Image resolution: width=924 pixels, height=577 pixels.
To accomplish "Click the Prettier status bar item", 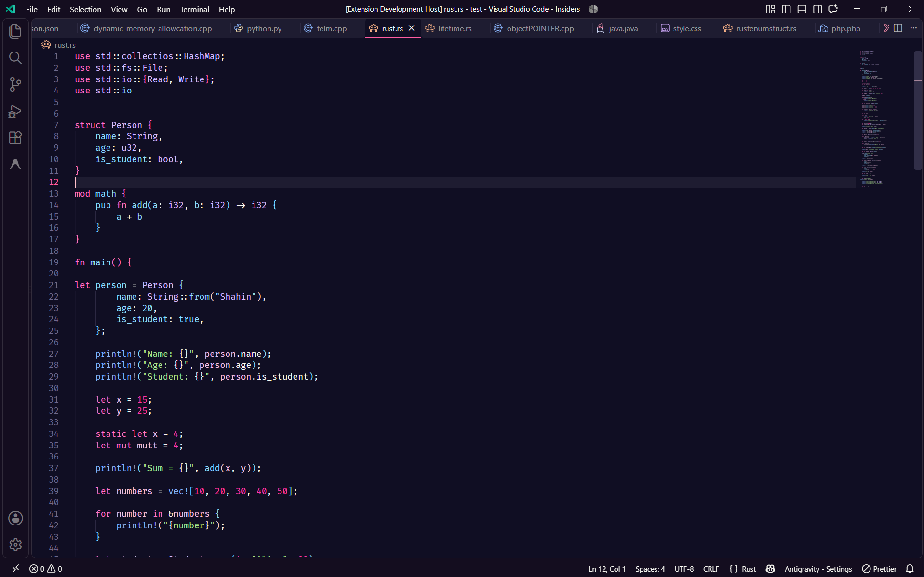I will pos(879,569).
